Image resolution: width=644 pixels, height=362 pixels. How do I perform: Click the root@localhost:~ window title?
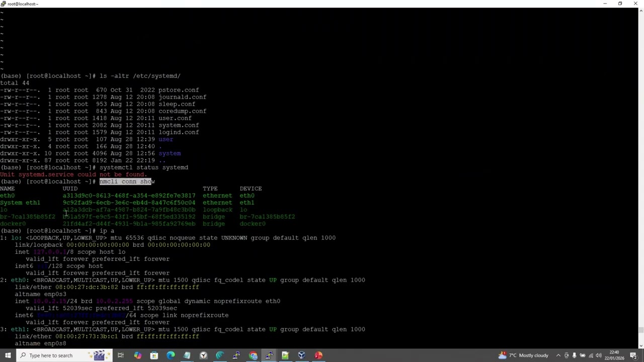click(23, 4)
